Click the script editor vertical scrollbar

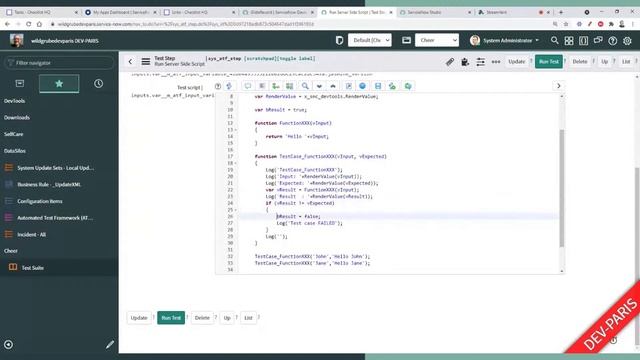pyautogui.click(x=562, y=188)
